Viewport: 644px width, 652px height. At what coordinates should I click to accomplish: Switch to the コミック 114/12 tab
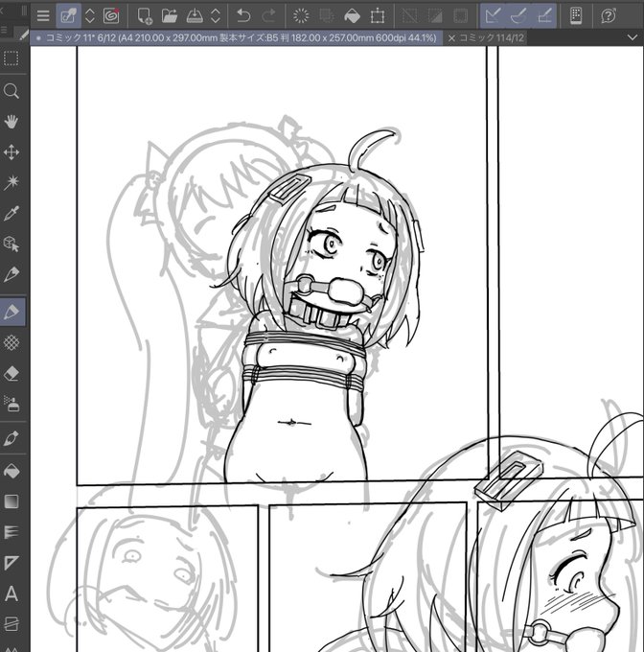(491, 37)
